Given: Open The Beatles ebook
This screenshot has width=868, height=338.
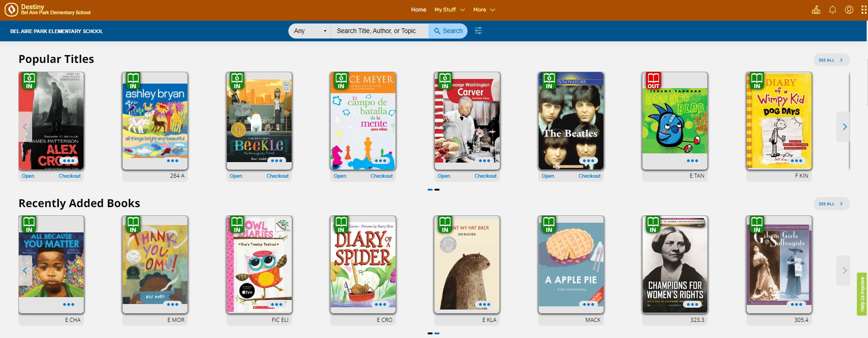Looking at the screenshot, I should pos(548,176).
